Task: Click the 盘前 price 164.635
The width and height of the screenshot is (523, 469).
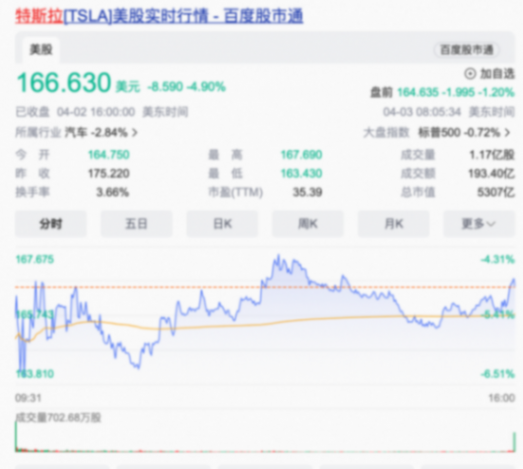Action: [418, 92]
